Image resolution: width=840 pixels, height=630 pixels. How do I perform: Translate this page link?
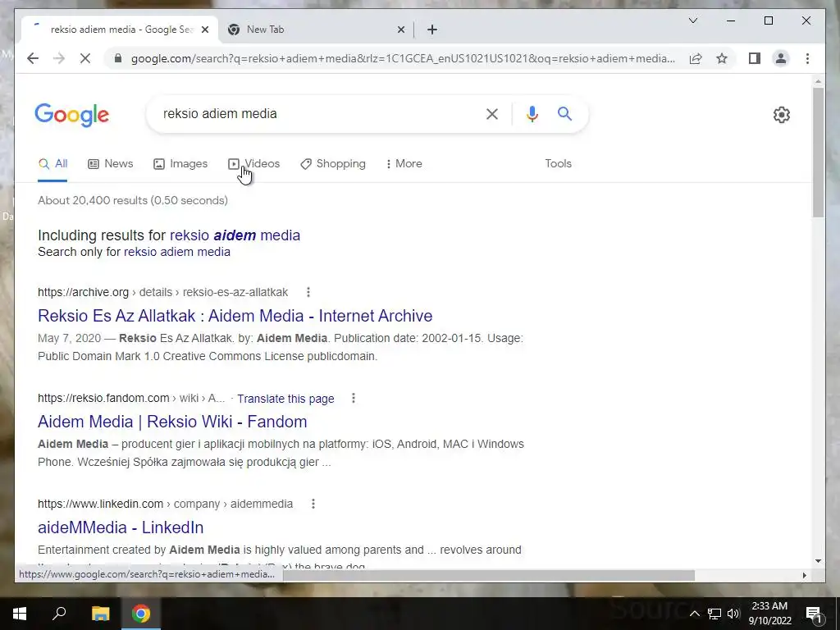[x=285, y=399]
